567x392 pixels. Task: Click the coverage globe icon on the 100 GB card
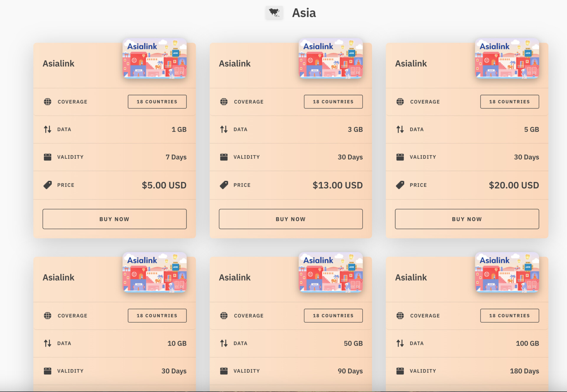pyautogui.click(x=400, y=315)
